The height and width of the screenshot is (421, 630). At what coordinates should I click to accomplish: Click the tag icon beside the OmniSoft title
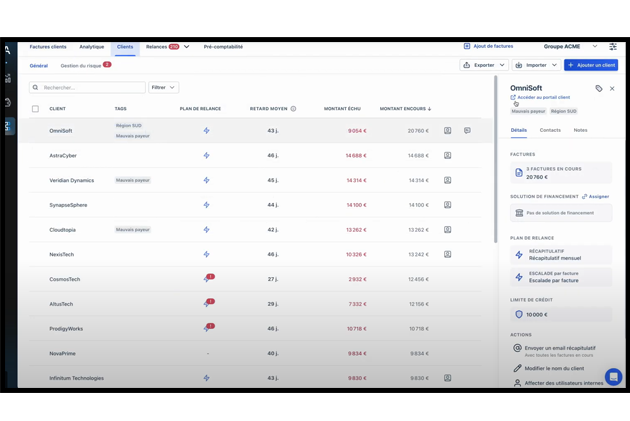[x=599, y=88]
